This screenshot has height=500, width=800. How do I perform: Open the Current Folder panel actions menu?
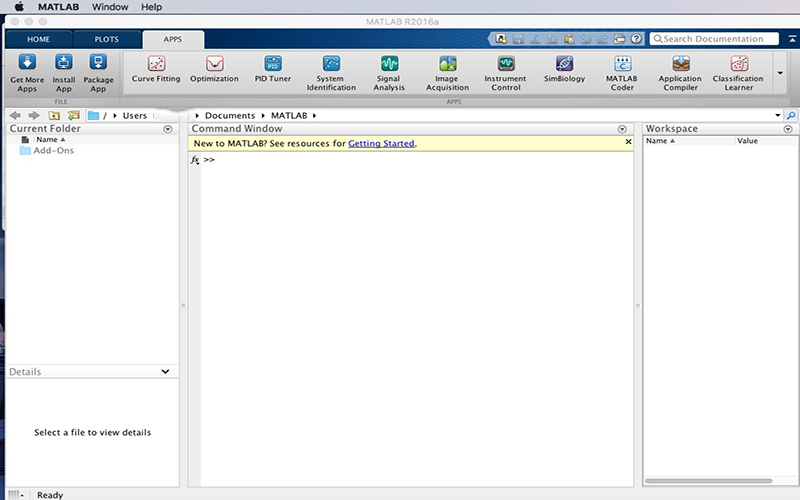(167, 129)
